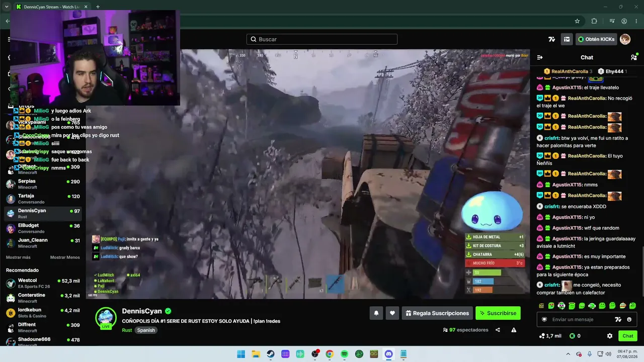
Task: Click the notification bell for DennisCyan
Action: click(376, 313)
